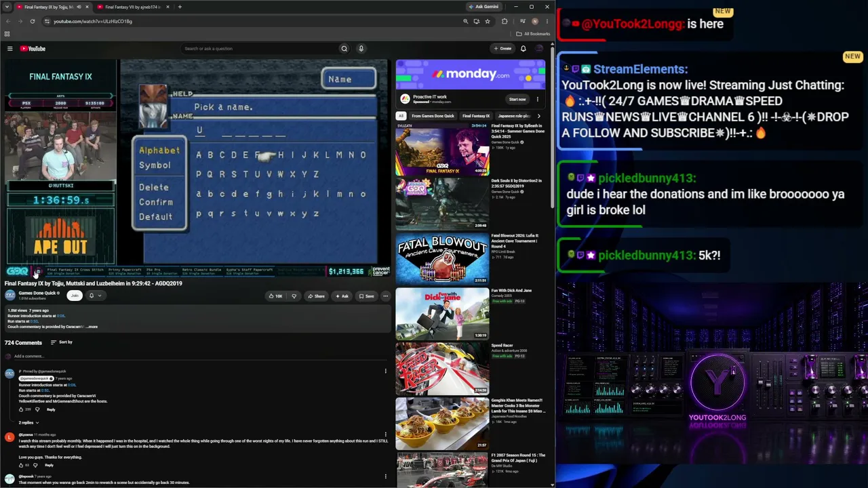Click the 724 Comments heading

tap(23, 342)
